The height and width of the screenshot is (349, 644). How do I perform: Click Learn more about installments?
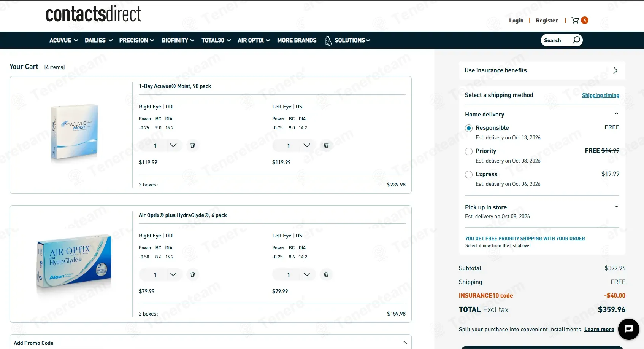pos(599,330)
